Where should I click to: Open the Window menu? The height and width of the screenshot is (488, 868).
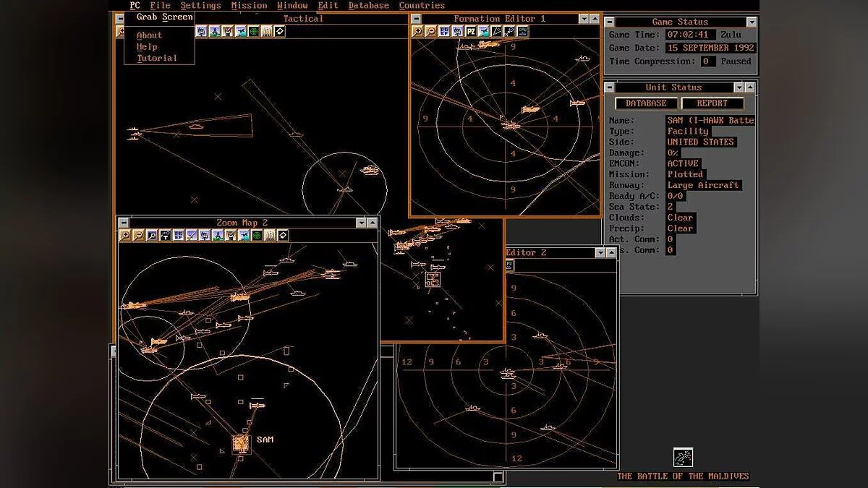[292, 5]
